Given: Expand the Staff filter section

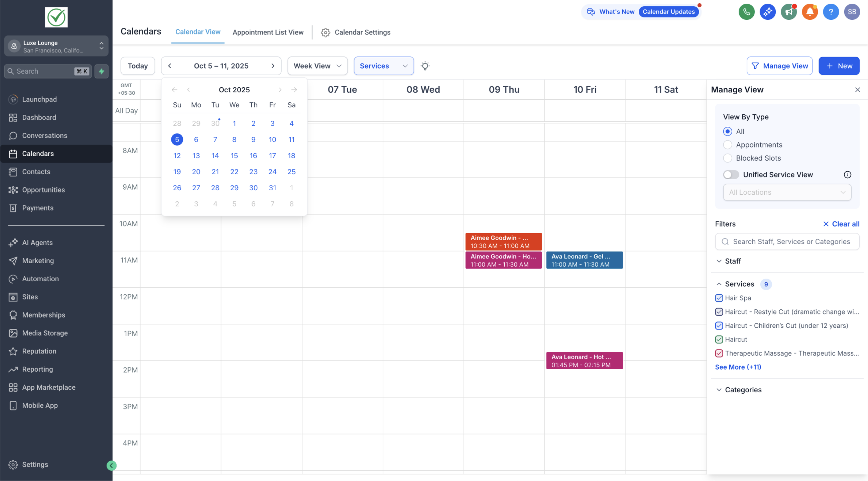Looking at the screenshot, I should (x=732, y=261).
